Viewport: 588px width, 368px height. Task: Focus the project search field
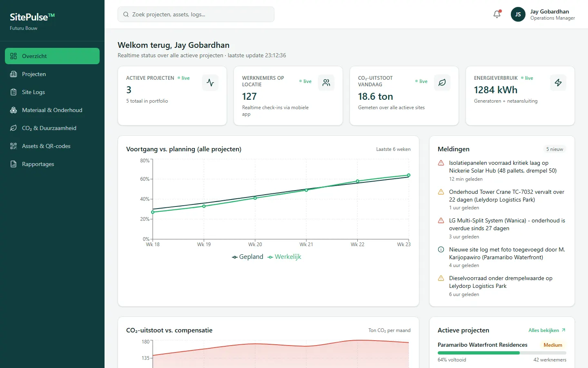(196, 14)
